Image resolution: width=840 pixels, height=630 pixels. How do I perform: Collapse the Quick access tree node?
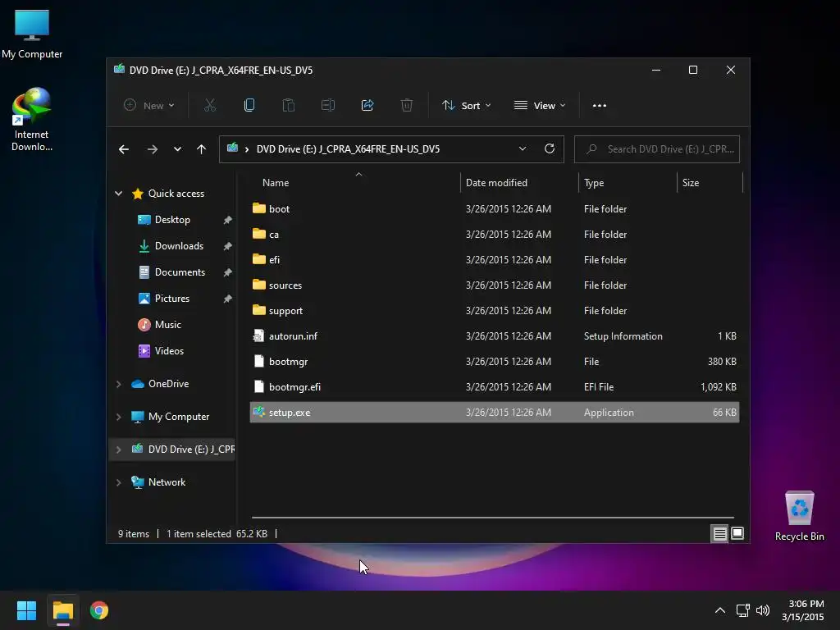(118, 194)
